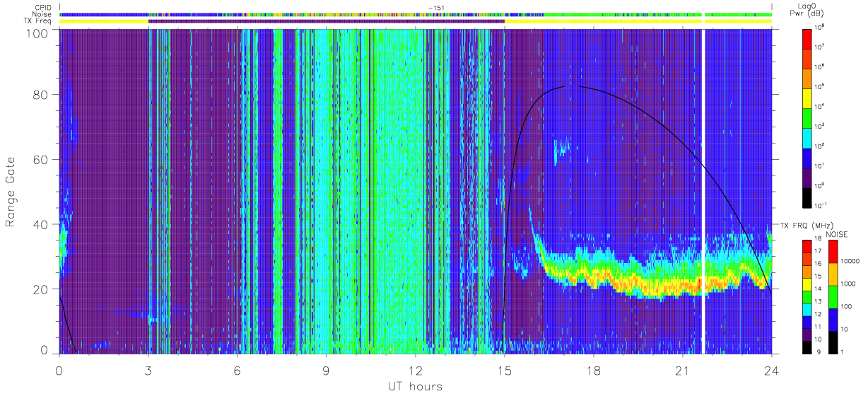Viewport: 868px width, 401px height.
Task: Click the 6 tick label on UT hours axis
Action: tap(237, 371)
